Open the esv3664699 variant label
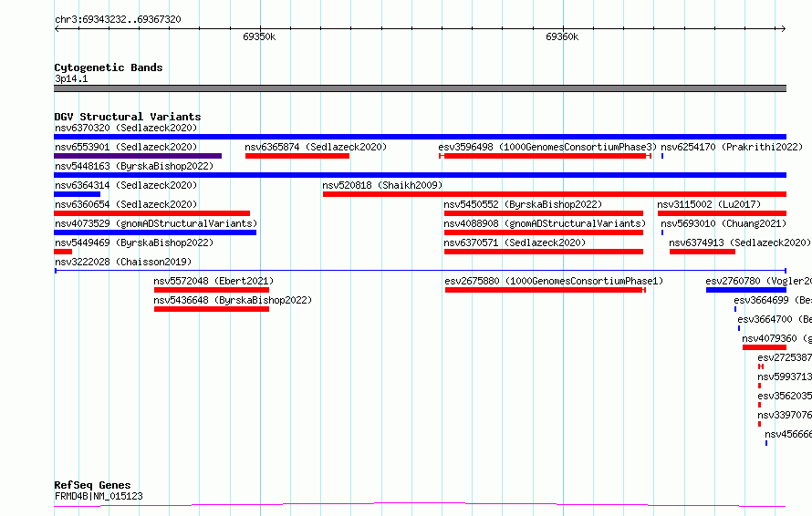The image size is (812, 516). [772, 300]
